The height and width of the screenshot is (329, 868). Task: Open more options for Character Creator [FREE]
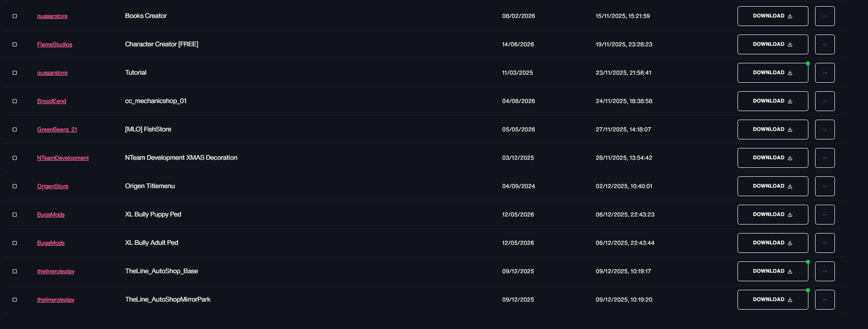[825, 44]
